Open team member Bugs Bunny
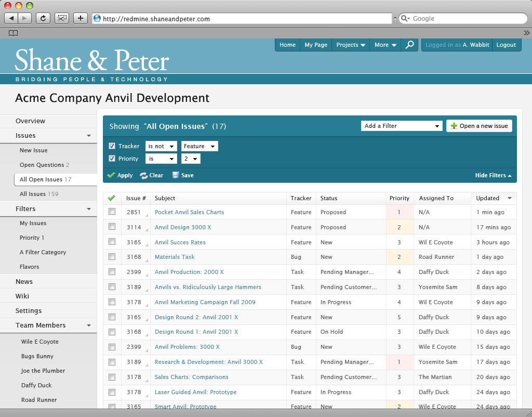The height and width of the screenshot is (417, 532). click(x=37, y=356)
